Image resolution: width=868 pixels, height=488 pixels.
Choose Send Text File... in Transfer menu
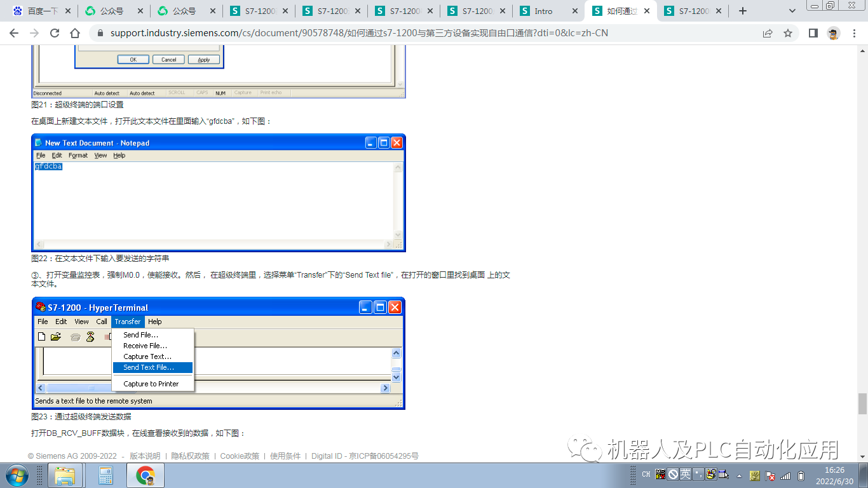pyautogui.click(x=153, y=367)
